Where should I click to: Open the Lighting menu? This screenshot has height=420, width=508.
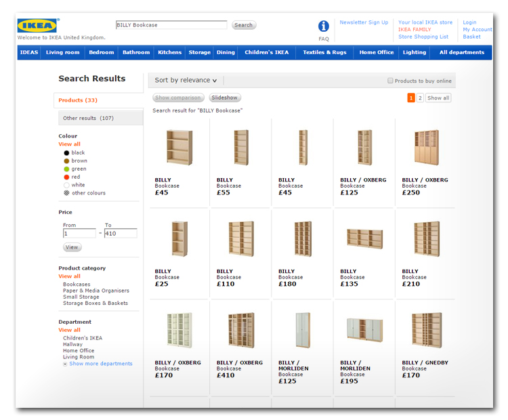415,53
